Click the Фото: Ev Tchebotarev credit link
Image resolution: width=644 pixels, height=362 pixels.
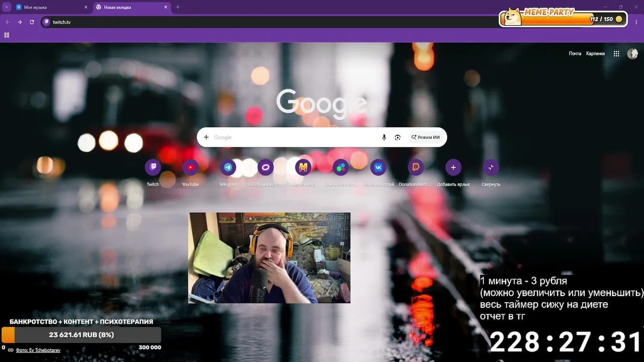point(38,350)
